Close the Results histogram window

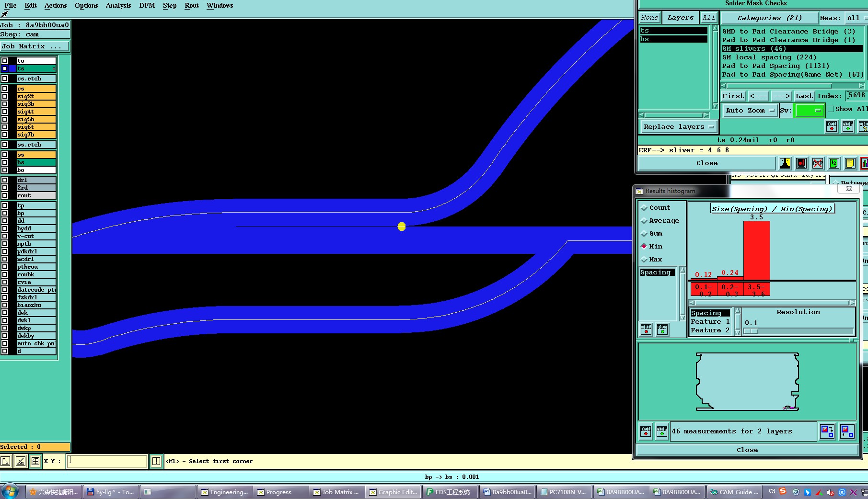(x=747, y=450)
